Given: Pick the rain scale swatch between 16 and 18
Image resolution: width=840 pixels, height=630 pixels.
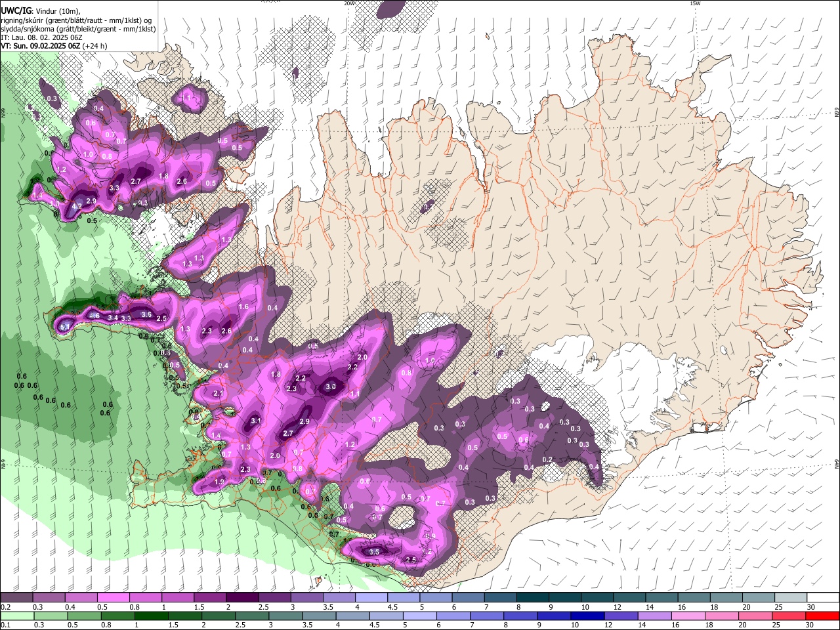Looking at the screenshot, I should tap(687, 616).
